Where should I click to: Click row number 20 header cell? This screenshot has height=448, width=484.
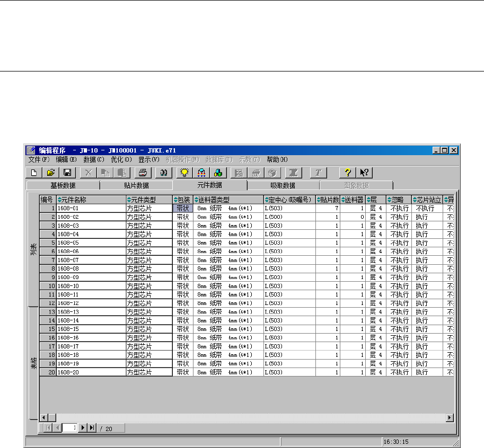48,372
